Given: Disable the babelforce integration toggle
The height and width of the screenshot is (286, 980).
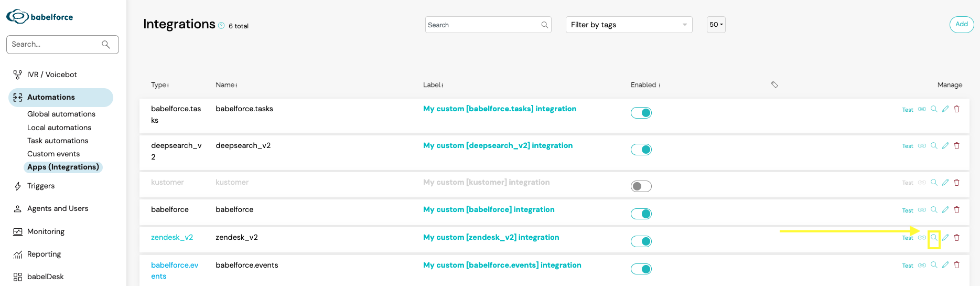Looking at the screenshot, I should coord(641,214).
